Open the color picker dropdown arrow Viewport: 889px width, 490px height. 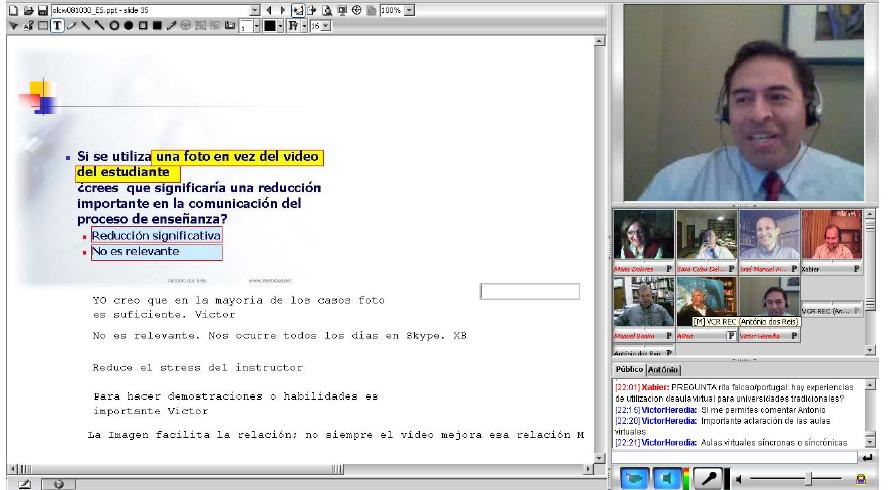pyautogui.click(x=280, y=26)
